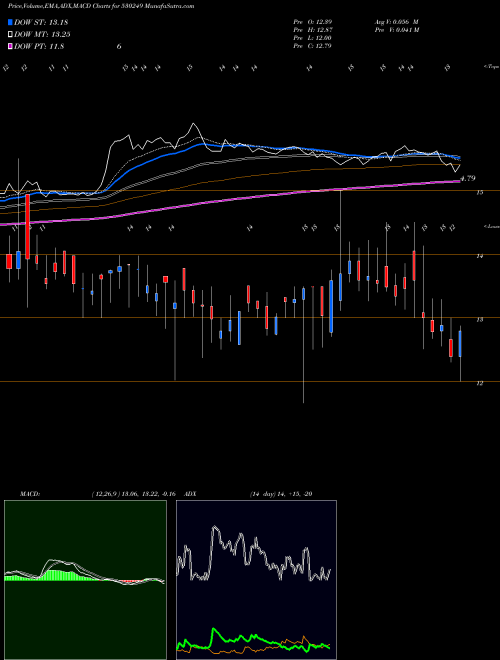
Task: Click the 'Pre H' high price value
Action: 312,30
